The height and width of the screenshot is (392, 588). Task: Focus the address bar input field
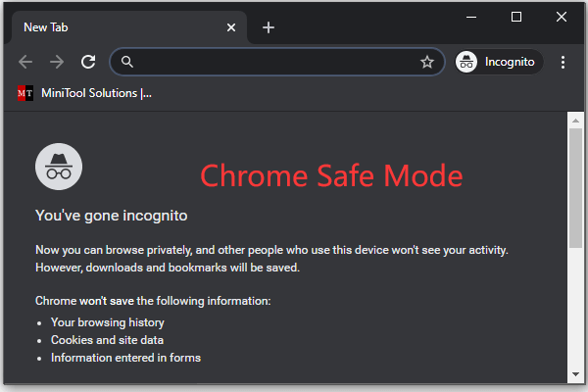pyautogui.click(x=276, y=62)
